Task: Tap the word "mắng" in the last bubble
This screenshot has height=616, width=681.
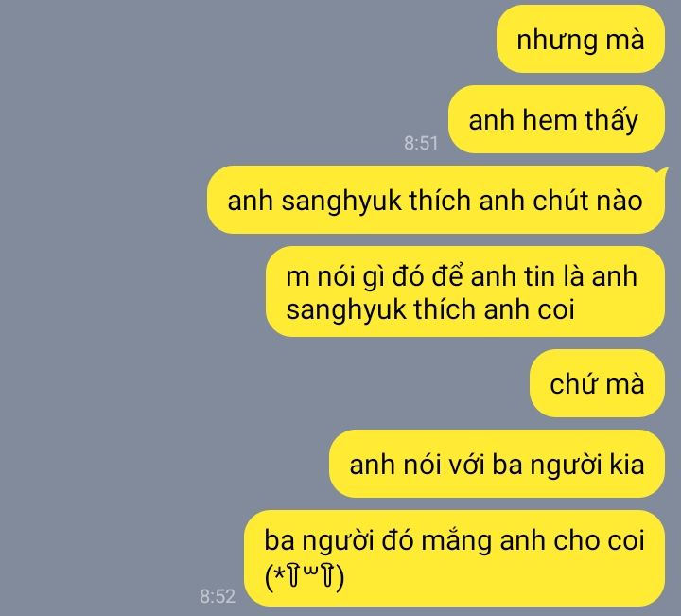Action: pyautogui.click(x=458, y=541)
